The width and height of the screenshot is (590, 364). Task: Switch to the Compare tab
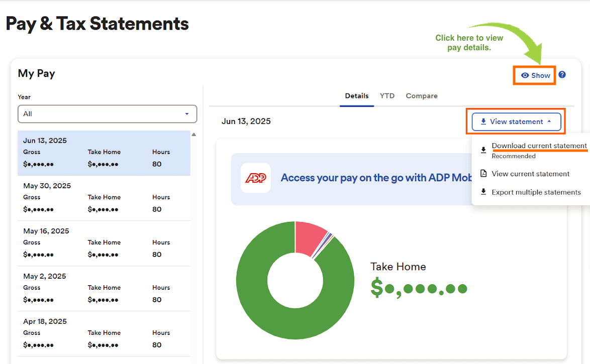tap(421, 96)
